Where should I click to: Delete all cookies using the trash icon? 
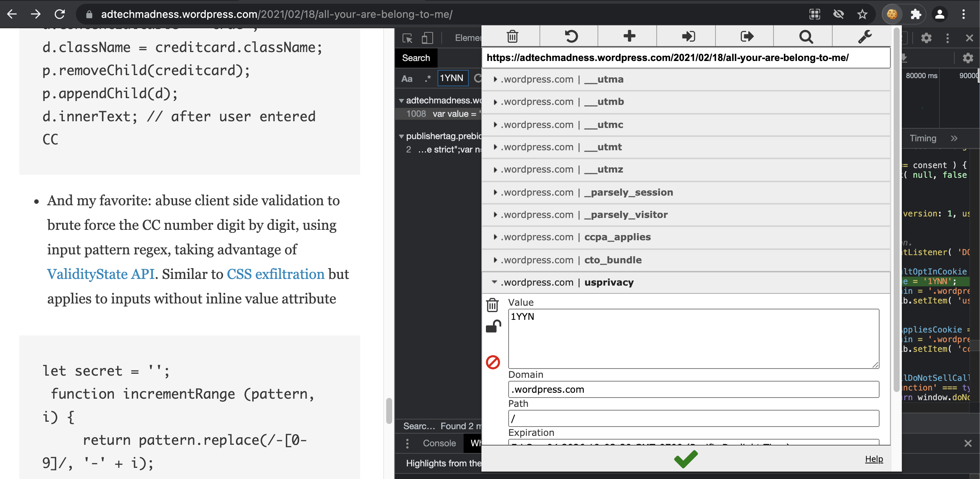(512, 36)
